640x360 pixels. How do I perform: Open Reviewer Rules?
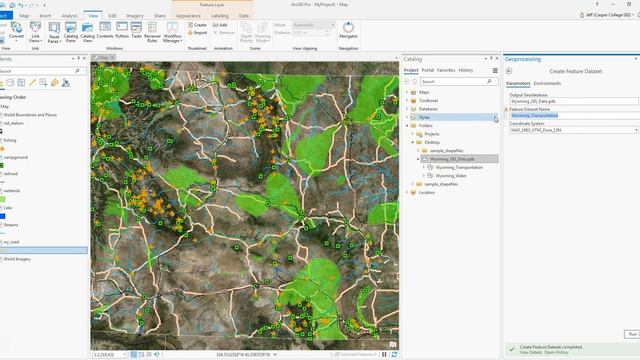click(152, 32)
